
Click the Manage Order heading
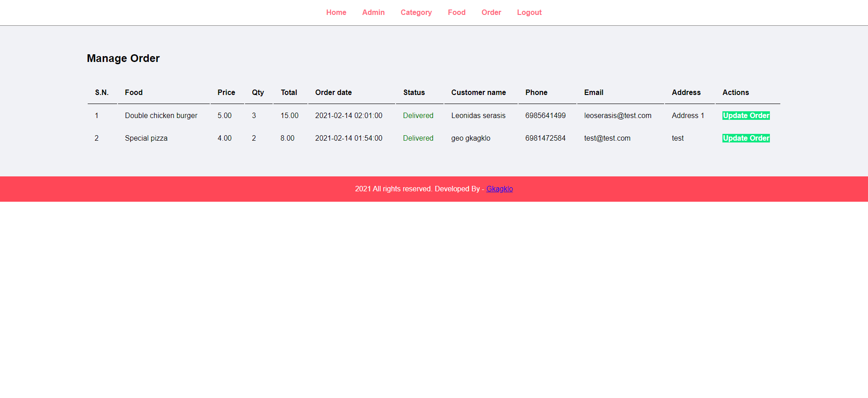point(123,58)
